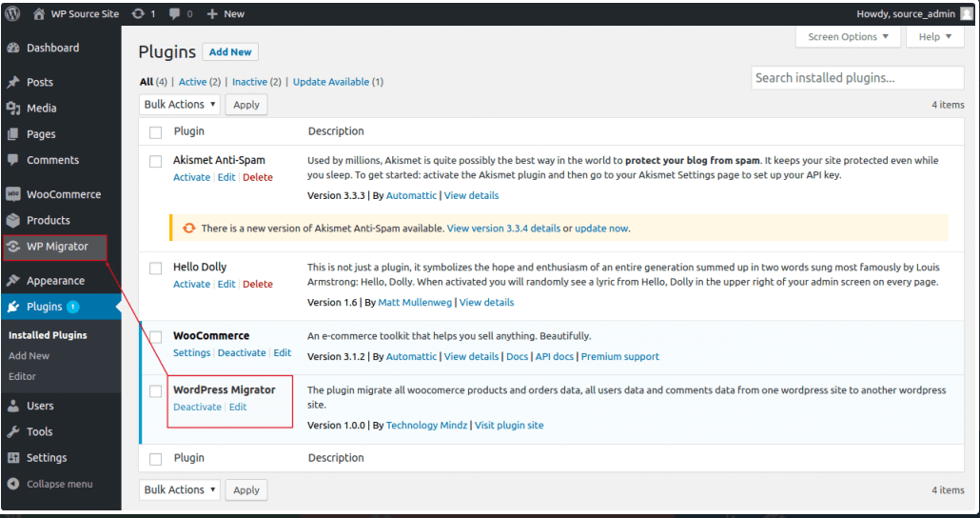Toggle select-all checkbox in table header
Screen dimensions: 980x518
point(156,132)
